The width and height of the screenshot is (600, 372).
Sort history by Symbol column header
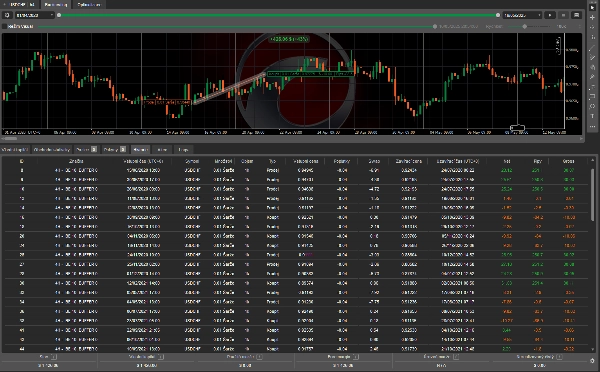[x=192, y=161]
